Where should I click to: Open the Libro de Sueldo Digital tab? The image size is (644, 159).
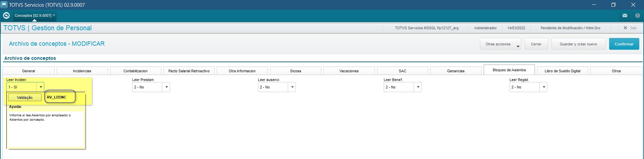(x=562, y=71)
